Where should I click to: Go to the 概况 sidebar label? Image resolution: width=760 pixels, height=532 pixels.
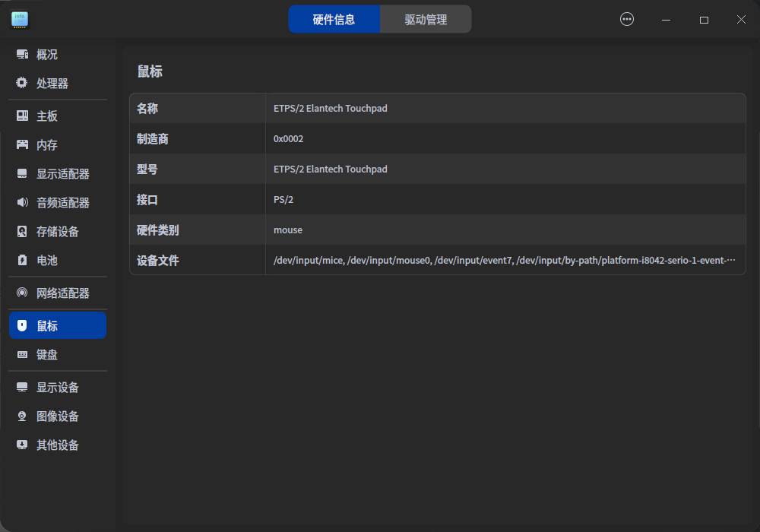tap(47, 55)
